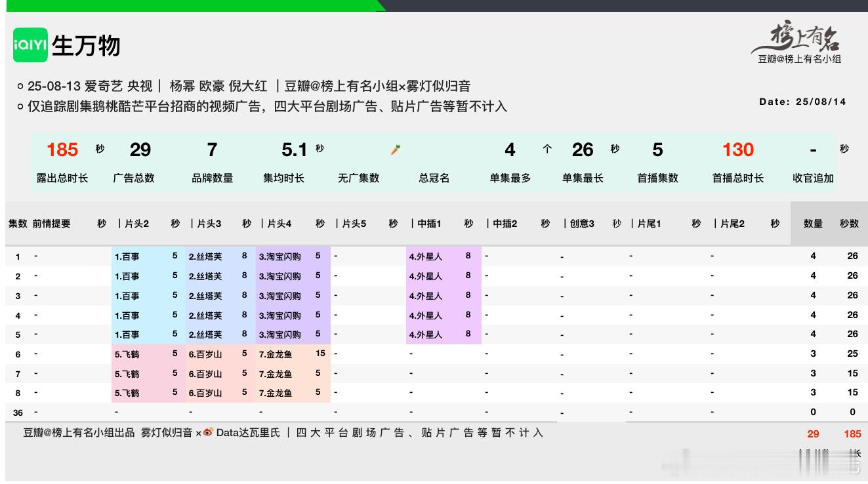This screenshot has width=868, height=484.
Task: Click the red 29 total at table bottom
Action: pos(814,434)
